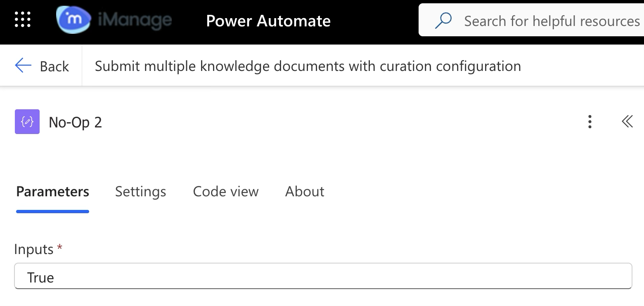Image resolution: width=644 pixels, height=306 pixels.
Task: Switch to the Settings tab
Action: tap(141, 191)
